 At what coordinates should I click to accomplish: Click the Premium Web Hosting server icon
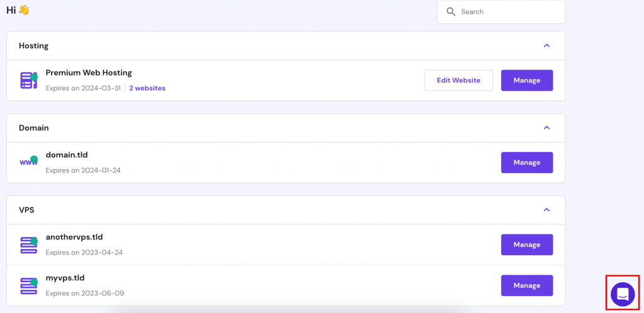(x=29, y=80)
